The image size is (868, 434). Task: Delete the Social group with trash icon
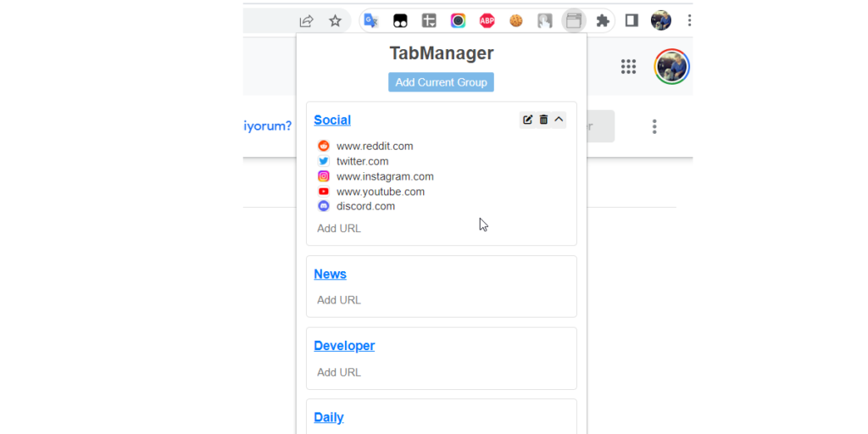click(543, 120)
